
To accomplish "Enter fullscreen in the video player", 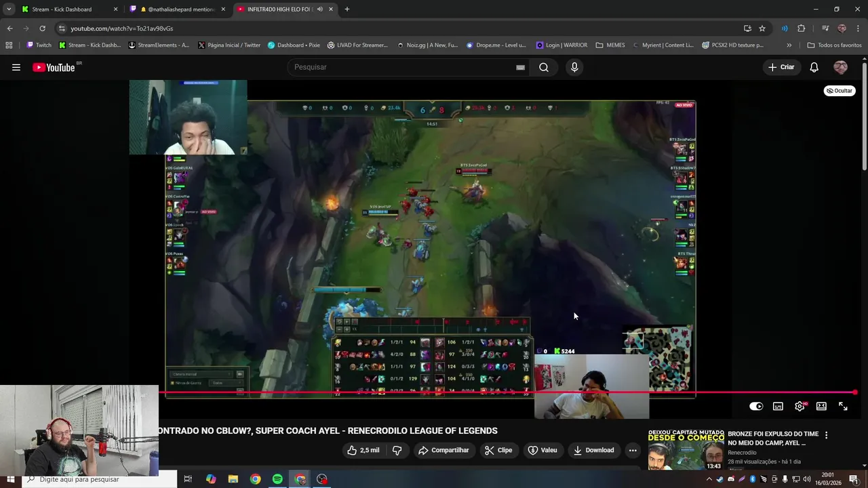I will 843,407.
